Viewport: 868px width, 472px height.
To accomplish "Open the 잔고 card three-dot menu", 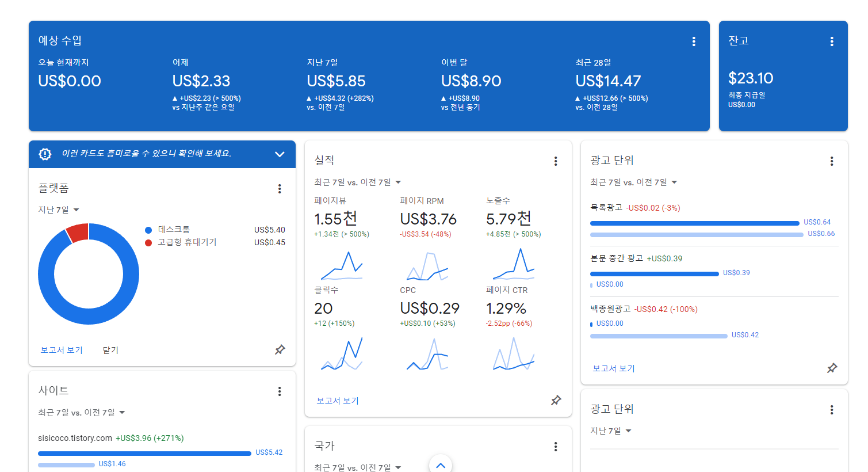I will click(x=832, y=41).
